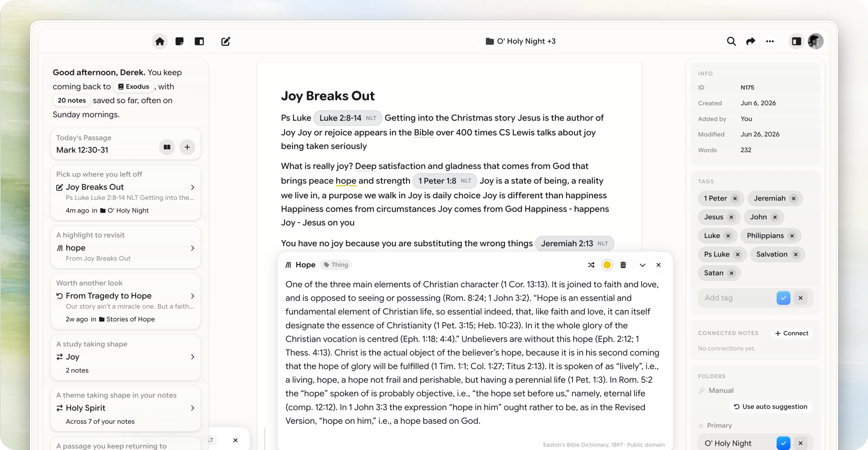
Task: Toggle the left sidebar panel icon
Action: click(199, 41)
